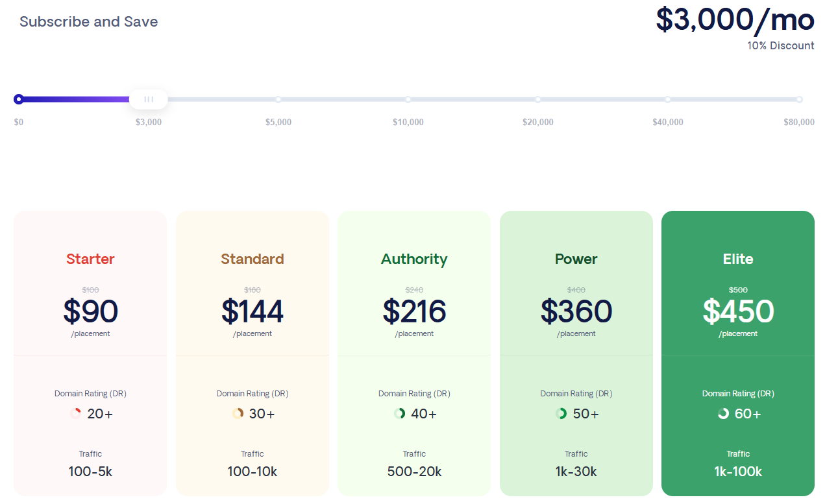Click the /placement label under the Starter price

click(x=90, y=333)
